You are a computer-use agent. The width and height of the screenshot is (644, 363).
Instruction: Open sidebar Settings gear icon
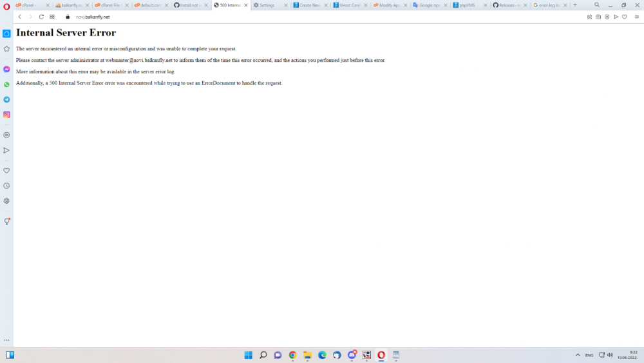[x=6, y=201]
